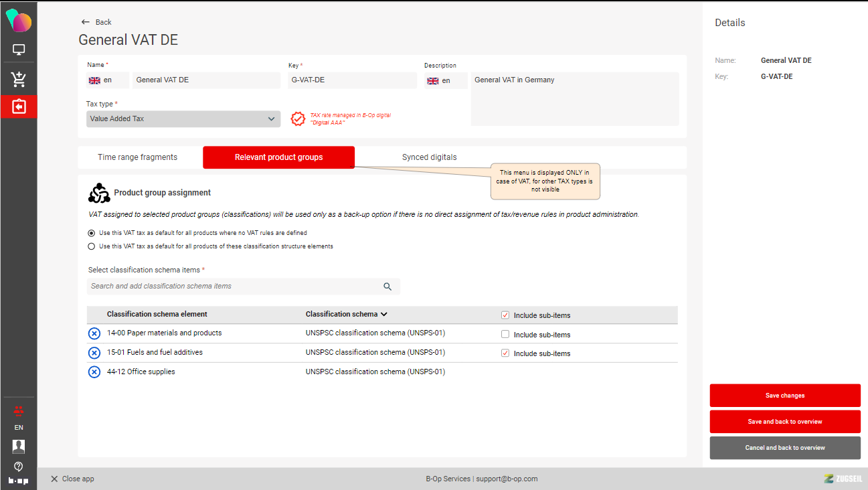Click Cancel and back to overview
Viewport: 868px width, 490px height.
click(x=785, y=448)
